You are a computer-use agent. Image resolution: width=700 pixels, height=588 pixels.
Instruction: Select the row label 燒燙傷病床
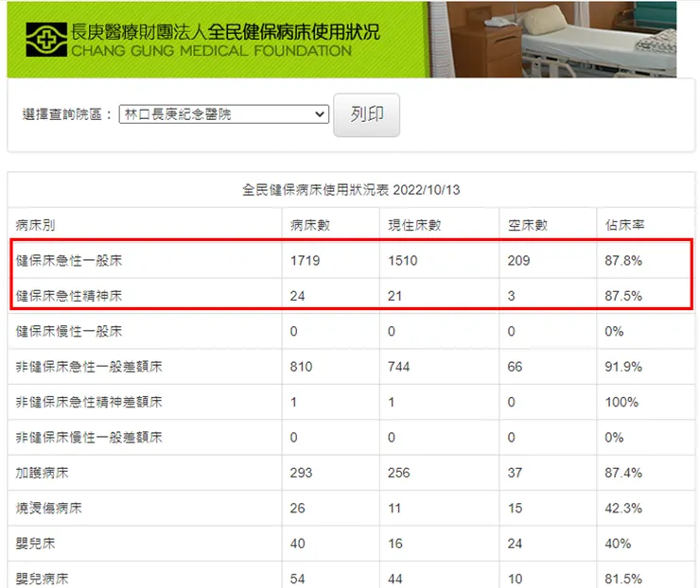point(48,509)
